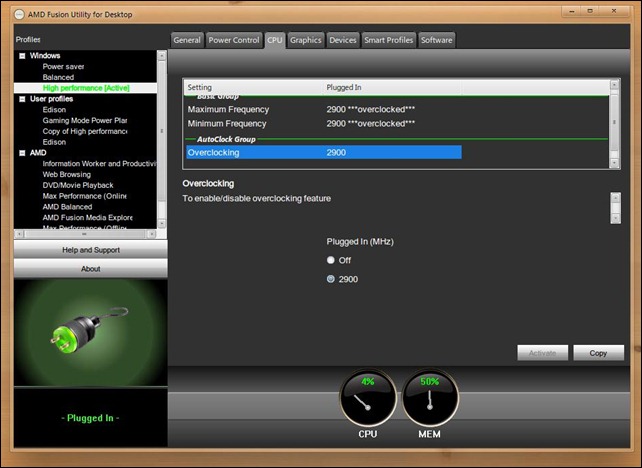Click the Plugged In column header

coord(392,87)
